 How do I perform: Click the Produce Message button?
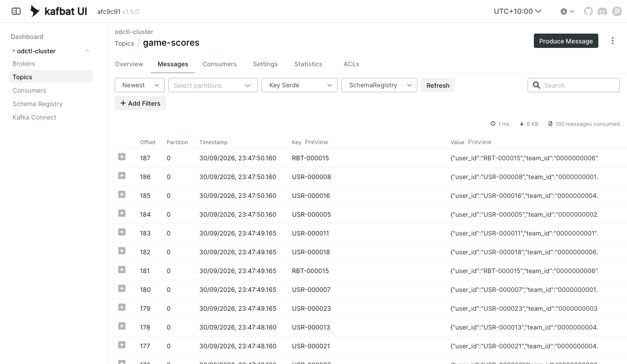tap(566, 41)
